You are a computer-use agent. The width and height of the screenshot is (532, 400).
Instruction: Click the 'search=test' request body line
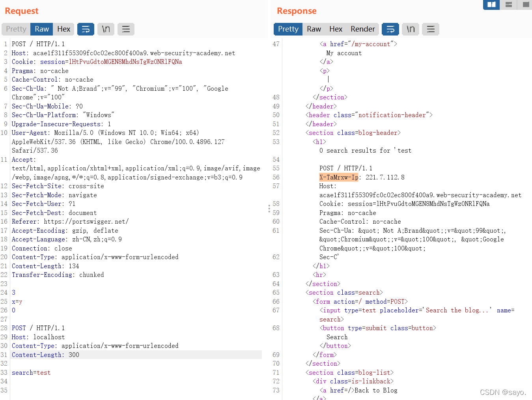(x=31, y=372)
